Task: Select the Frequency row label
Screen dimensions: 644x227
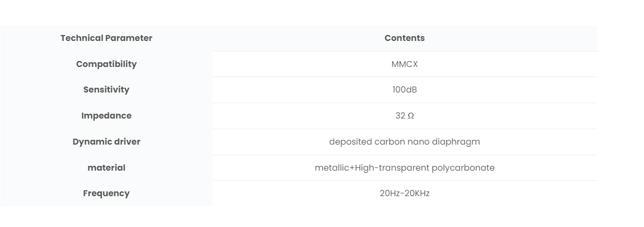Action: click(x=107, y=194)
